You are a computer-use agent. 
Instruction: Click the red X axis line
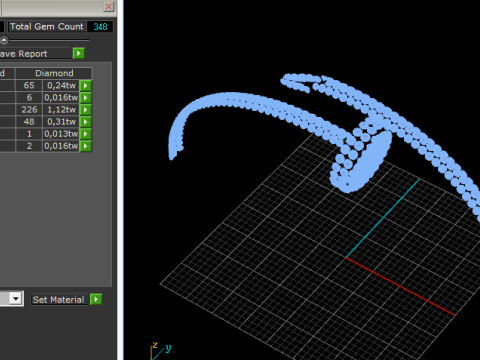tap(400, 286)
